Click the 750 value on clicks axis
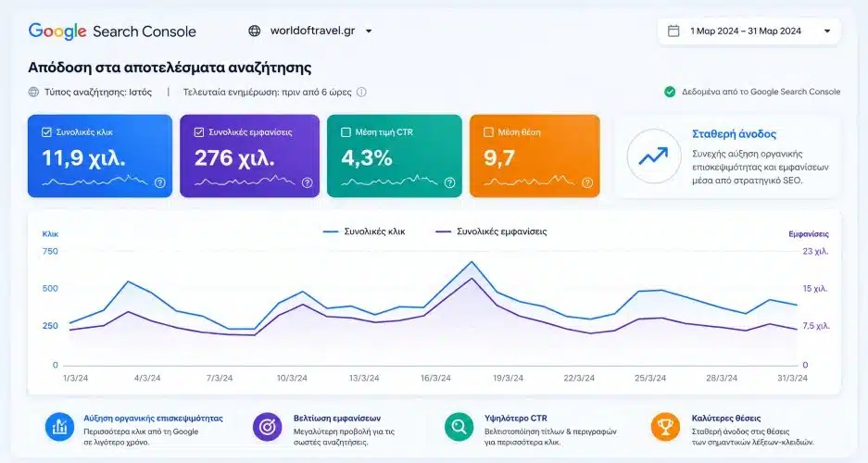 pyautogui.click(x=50, y=251)
